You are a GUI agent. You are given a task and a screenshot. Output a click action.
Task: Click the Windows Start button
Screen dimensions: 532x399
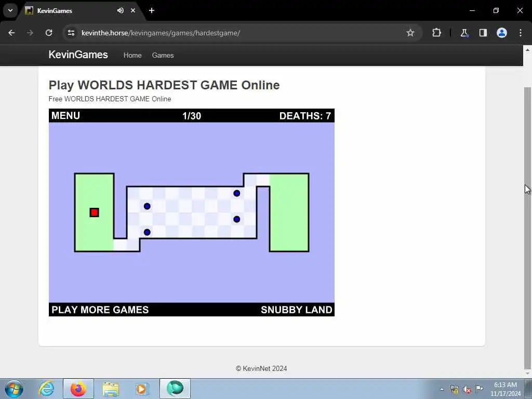[x=14, y=389]
